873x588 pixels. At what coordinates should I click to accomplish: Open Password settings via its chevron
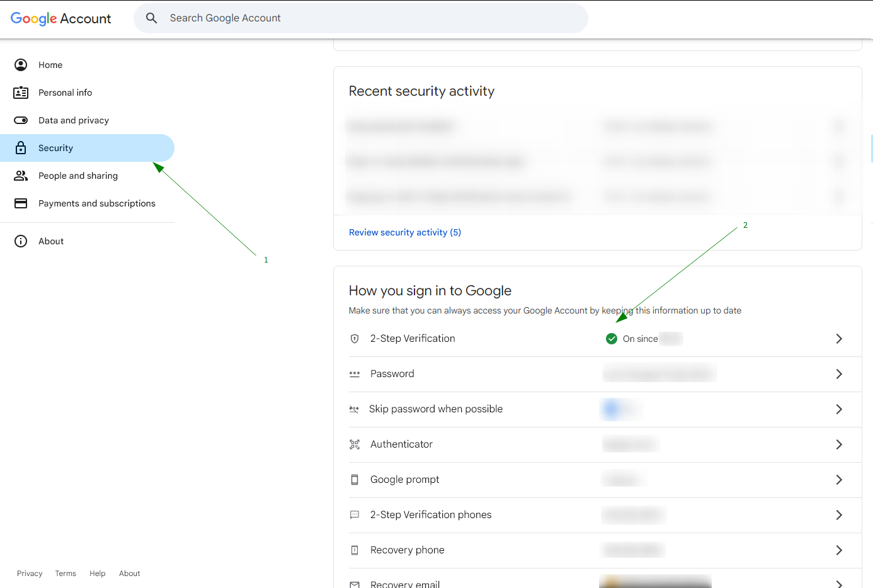[838, 374]
